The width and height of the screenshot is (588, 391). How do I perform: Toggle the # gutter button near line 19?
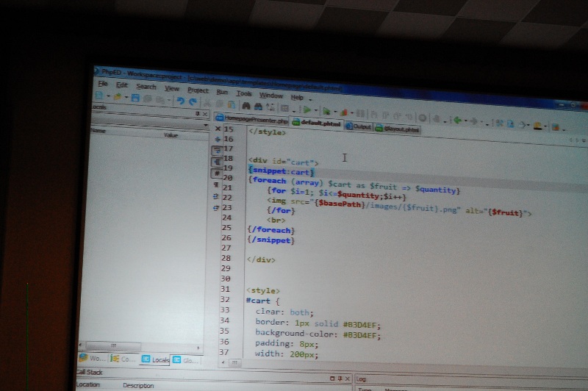pyautogui.click(x=216, y=173)
